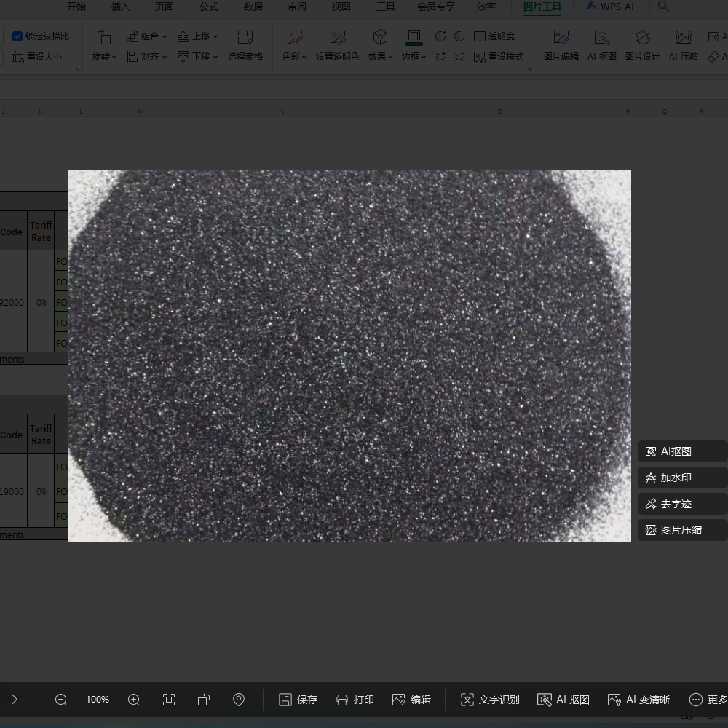The image size is (728, 728).
Task: Click the zoom out magnifier icon
Action: (x=61, y=700)
